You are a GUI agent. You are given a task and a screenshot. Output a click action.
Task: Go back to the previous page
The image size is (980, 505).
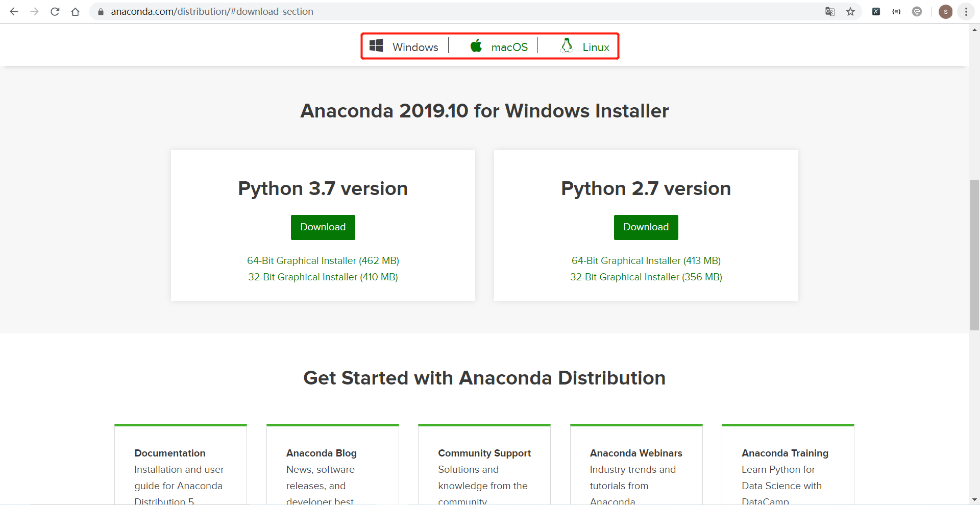(14, 11)
